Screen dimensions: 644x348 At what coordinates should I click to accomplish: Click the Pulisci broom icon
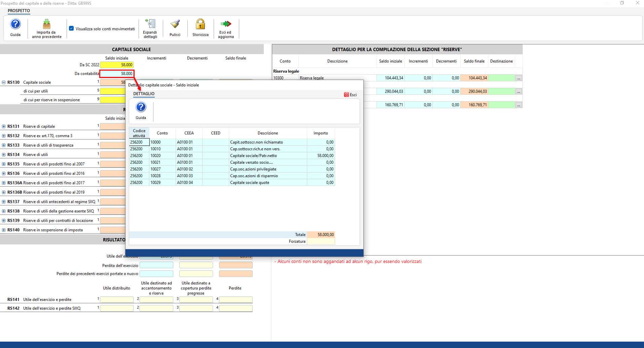click(x=175, y=24)
